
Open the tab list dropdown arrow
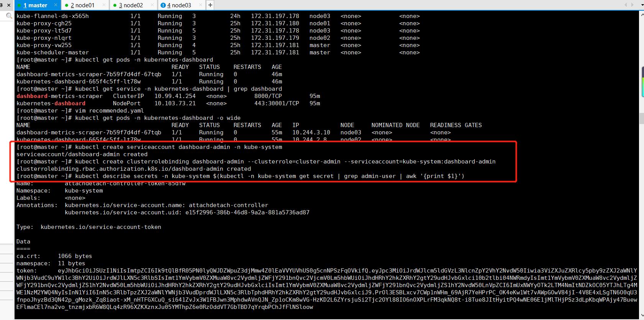point(642,5)
